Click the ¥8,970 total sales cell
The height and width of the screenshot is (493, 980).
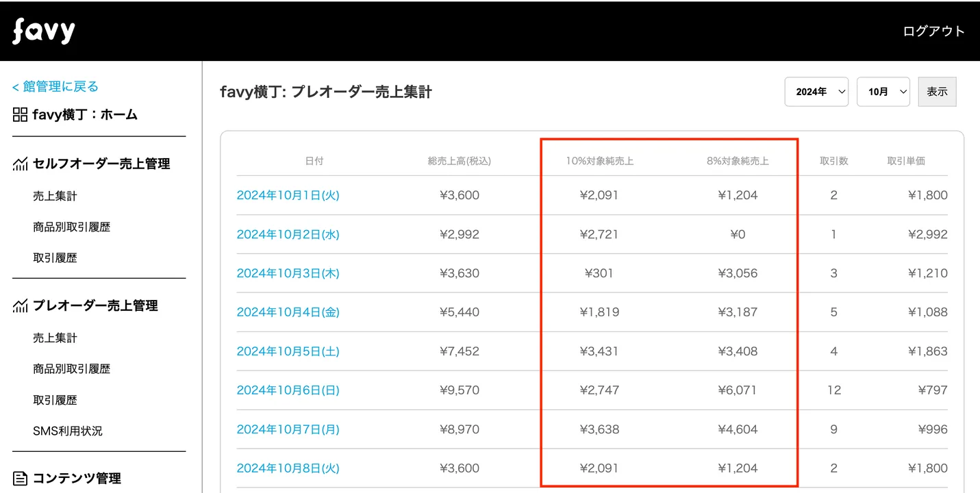[x=460, y=429]
